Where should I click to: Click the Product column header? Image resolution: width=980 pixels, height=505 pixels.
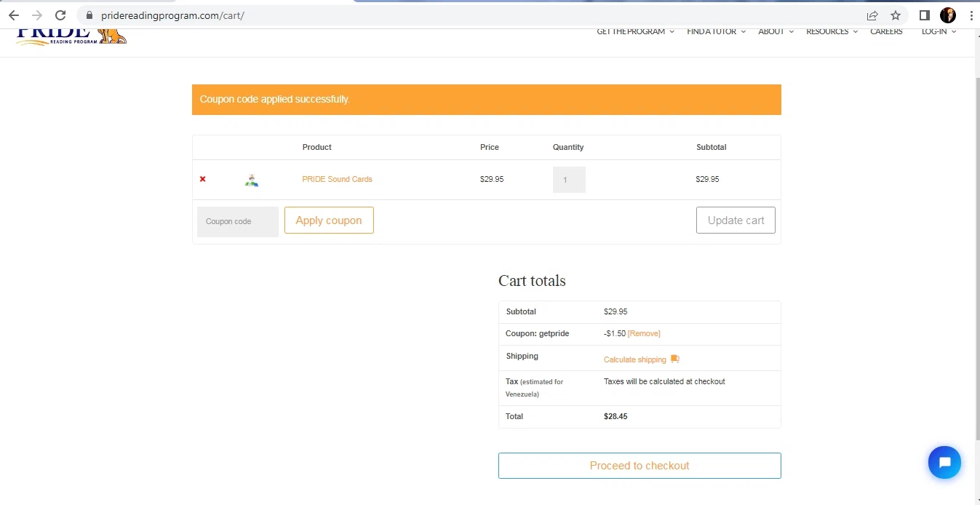coord(316,147)
